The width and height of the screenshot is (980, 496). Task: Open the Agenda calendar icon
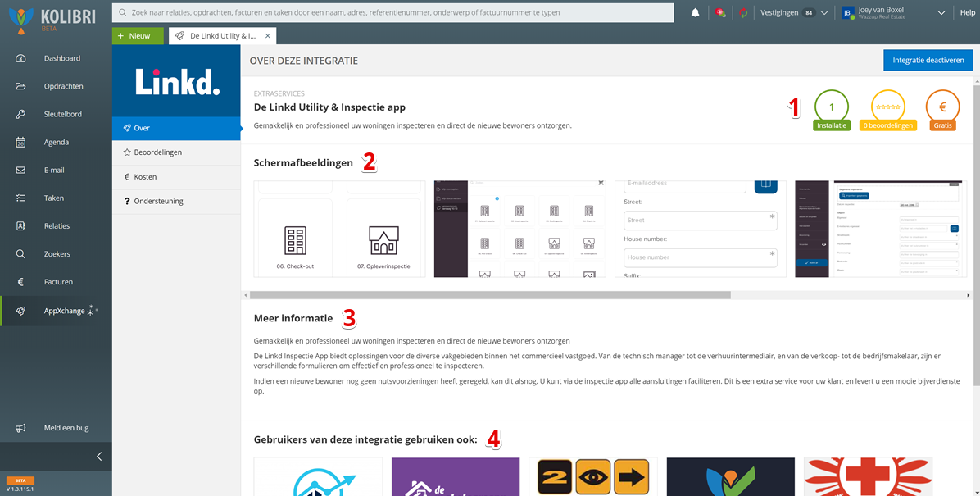point(20,142)
